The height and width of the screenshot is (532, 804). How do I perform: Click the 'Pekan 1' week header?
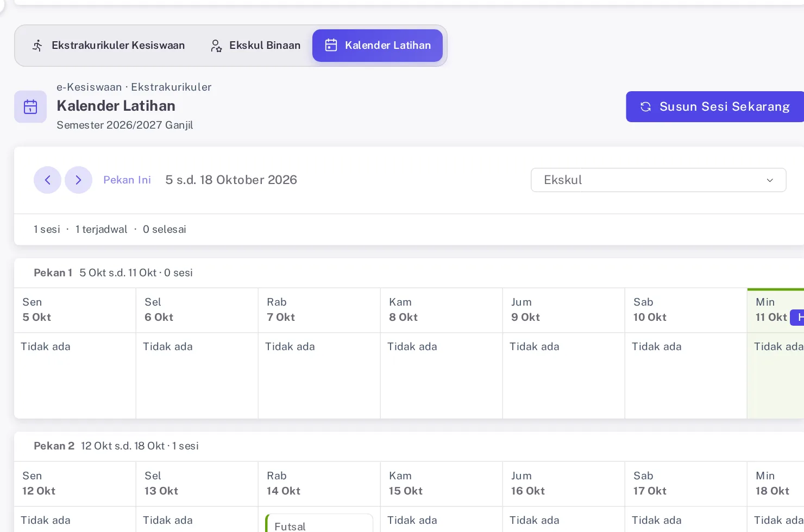pyautogui.click(x=53, y=273)
